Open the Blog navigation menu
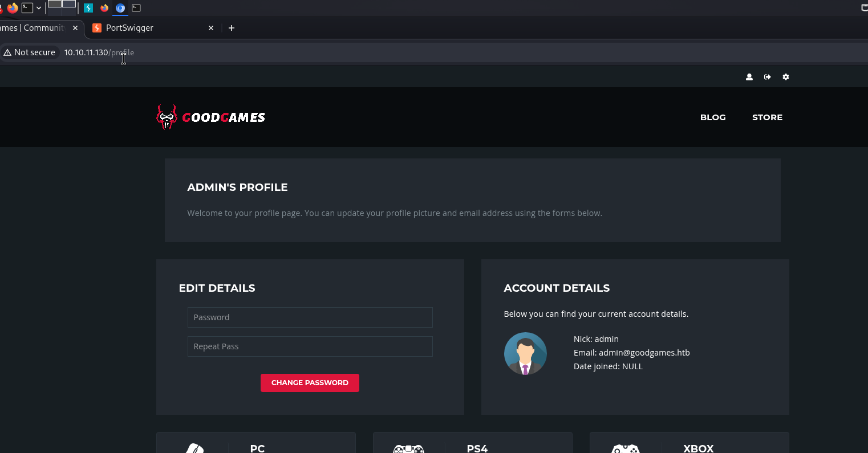This screenshot has height=453, width=868. 713,117
